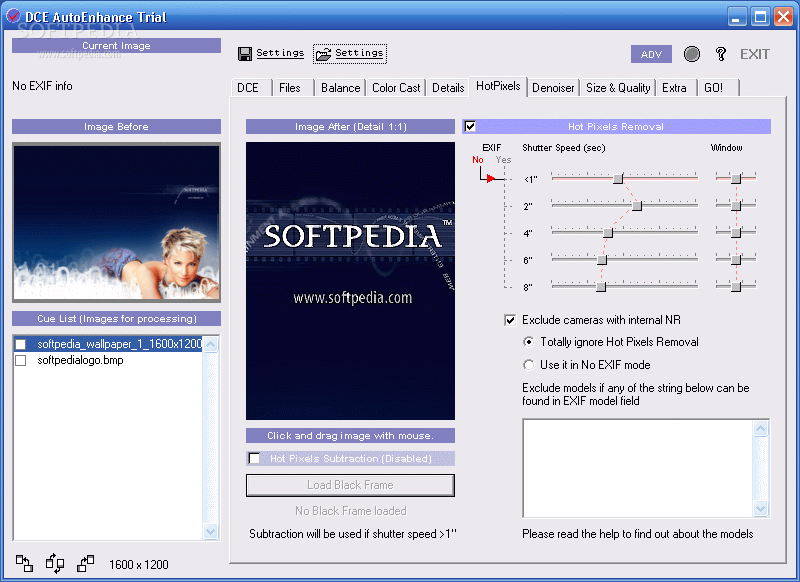
Task: Switch to the DCE tab
Action: (x=252, y=88)
